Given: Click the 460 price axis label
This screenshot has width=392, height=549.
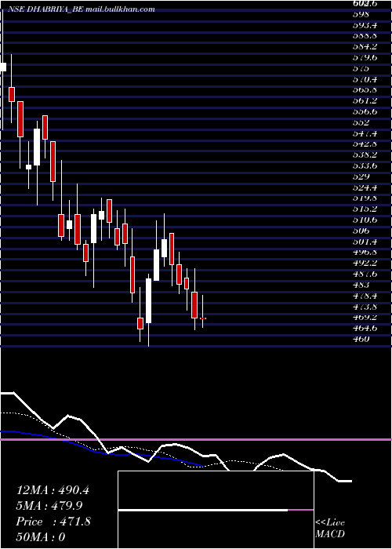Looking at the screenshot, I should (361, 339).
